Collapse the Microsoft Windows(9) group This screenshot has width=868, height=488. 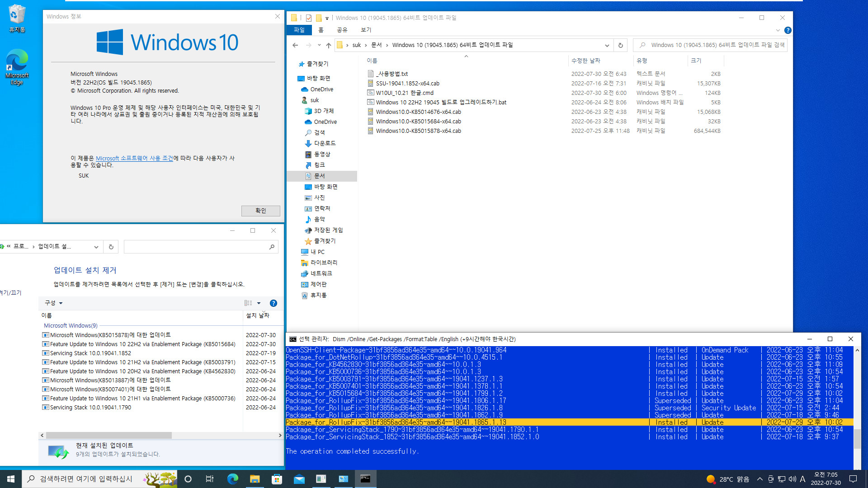[x=71, y=325]
